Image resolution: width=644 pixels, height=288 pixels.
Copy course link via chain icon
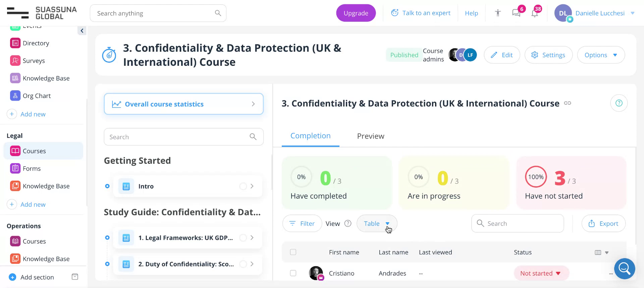pyautogui.click(x=568, y=103)
